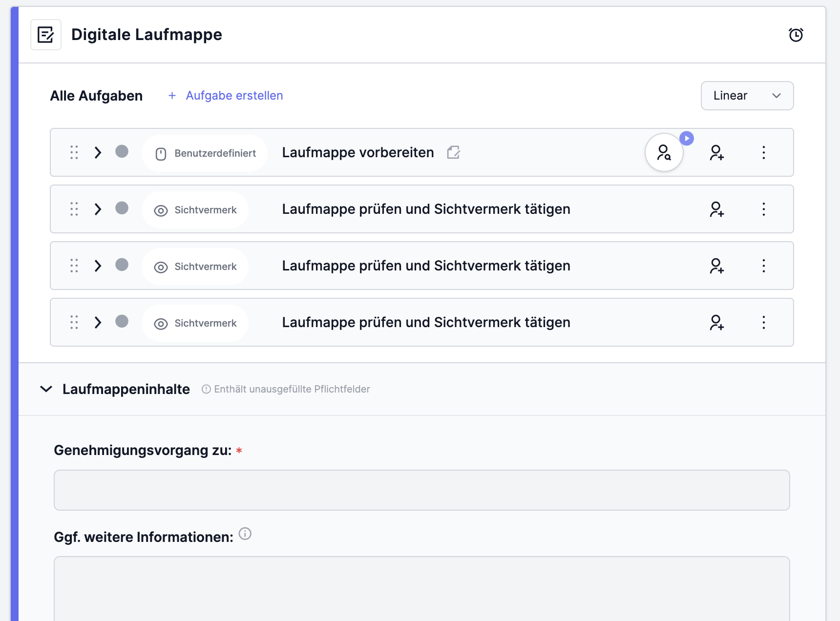Click status dot of Laufmappe vorbereiten

click(122, 151)
